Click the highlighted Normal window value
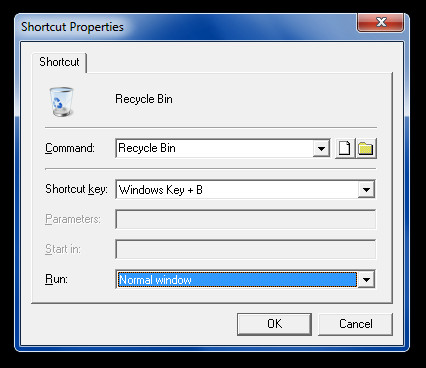Viewport: 426px width, 368px height. tap(237, 280)
